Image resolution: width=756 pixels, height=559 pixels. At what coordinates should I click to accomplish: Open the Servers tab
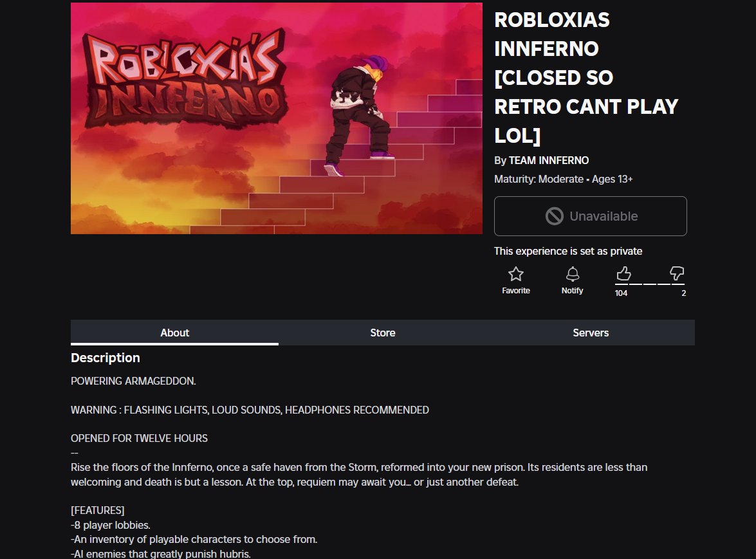coord(591,333)
